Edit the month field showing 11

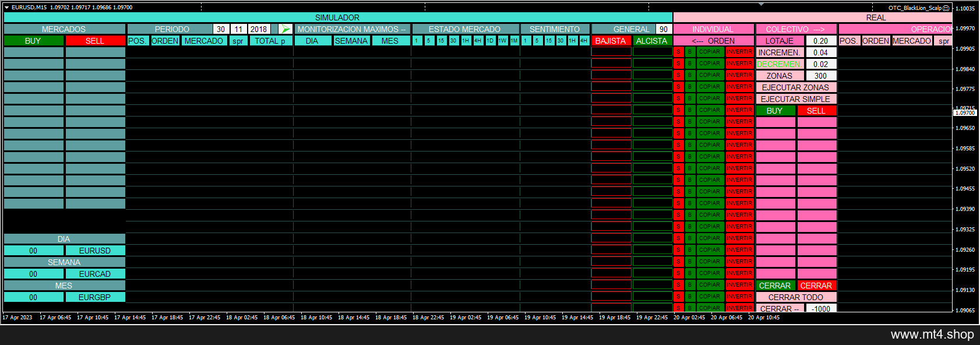(238, 29)
